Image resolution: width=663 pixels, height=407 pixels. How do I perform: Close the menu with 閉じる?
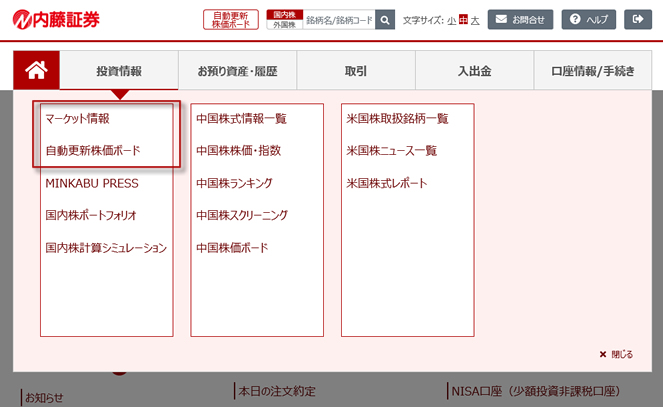616,354
